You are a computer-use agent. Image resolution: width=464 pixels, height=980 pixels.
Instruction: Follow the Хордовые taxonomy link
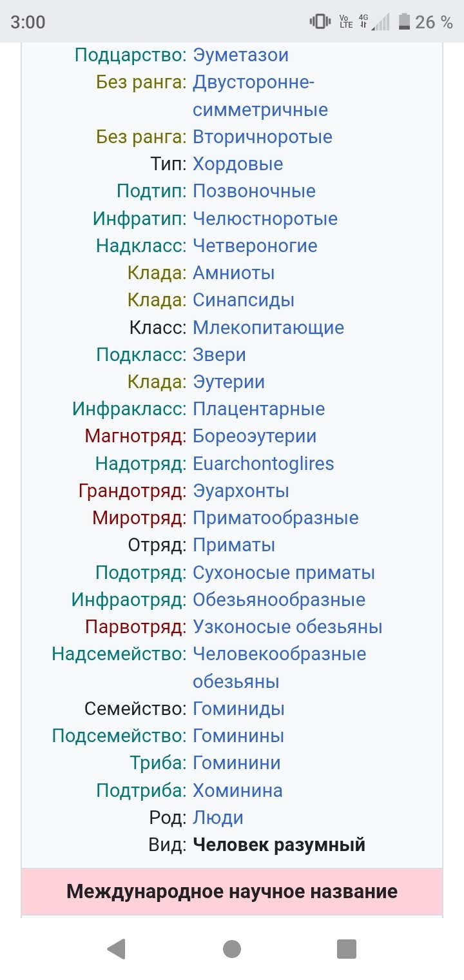click(238, 164)
